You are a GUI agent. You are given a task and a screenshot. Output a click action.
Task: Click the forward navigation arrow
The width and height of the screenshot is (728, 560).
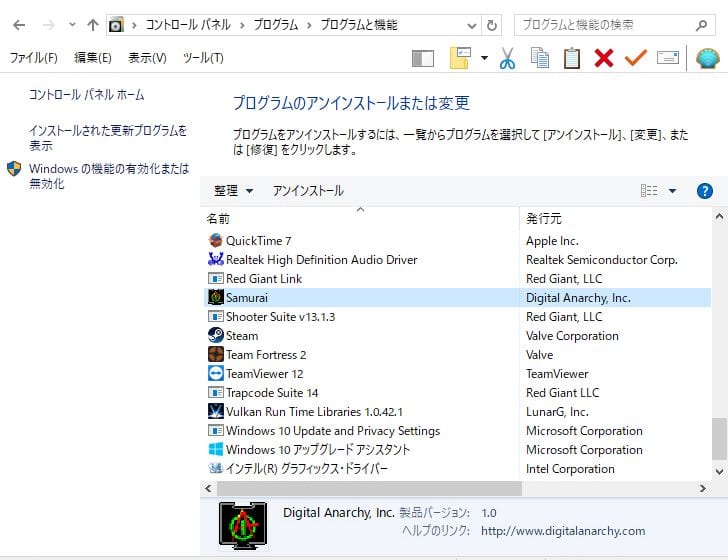48,25
